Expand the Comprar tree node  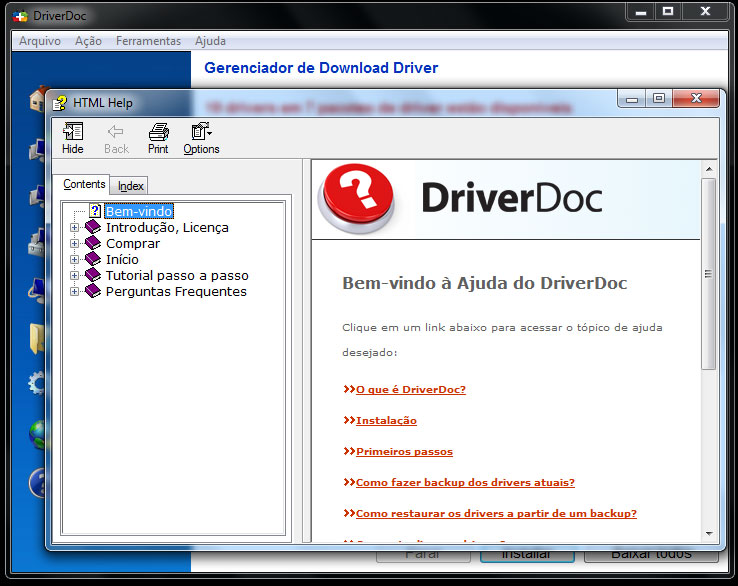click(x=74, y=243)
